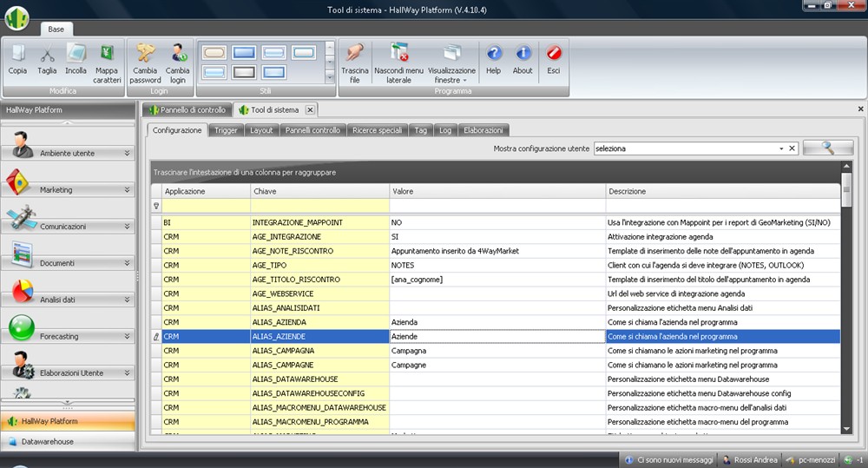Click the Esci exit icon
868x468 pixels.
tap(554, 59)
